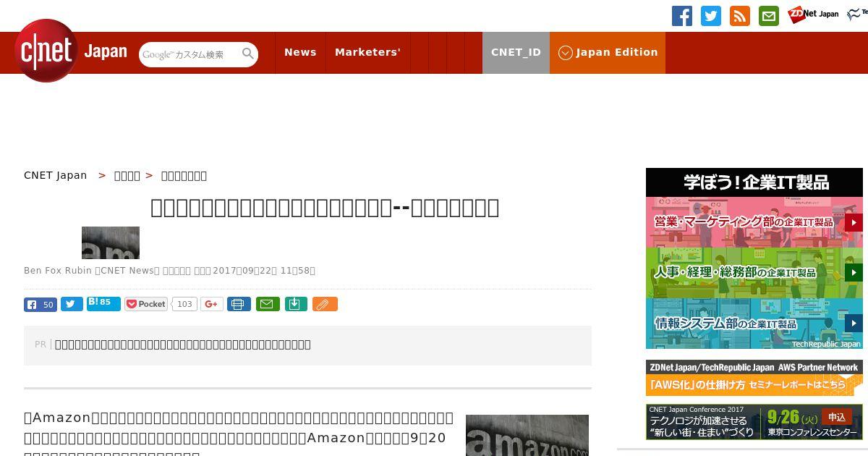
Task: Bookmark with the Hatena B! 85 button
Action: (103, 303)
